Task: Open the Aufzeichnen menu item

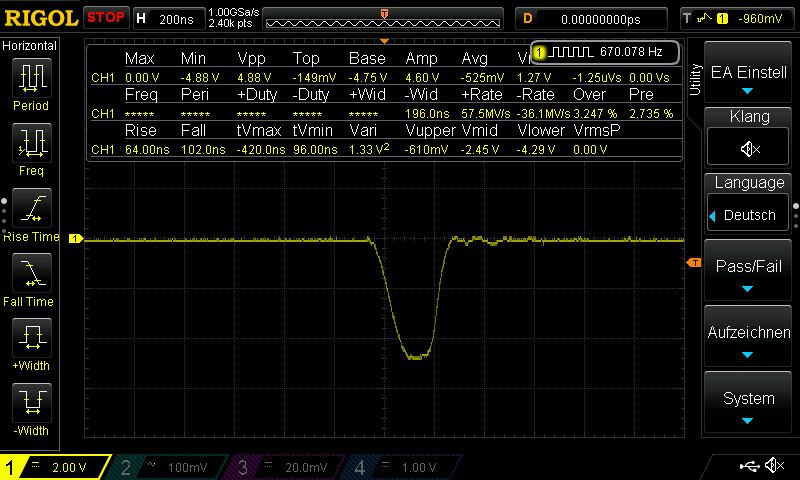Action: tap(749, 340)
